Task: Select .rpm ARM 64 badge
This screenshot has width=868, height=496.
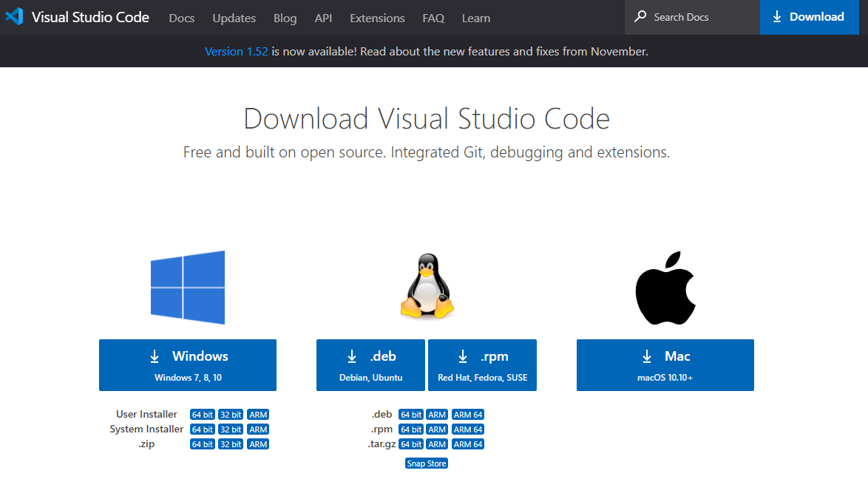Action: pyautogui.click(x=468, y=429)
